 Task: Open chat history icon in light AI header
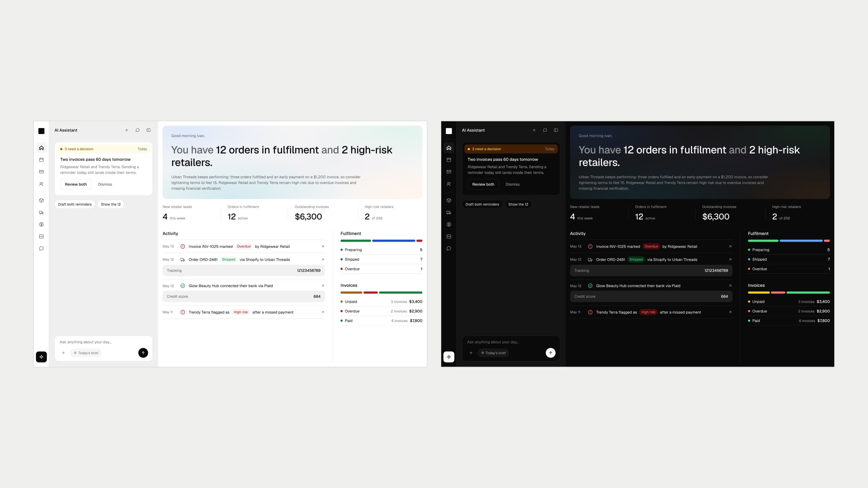(137, 130)
